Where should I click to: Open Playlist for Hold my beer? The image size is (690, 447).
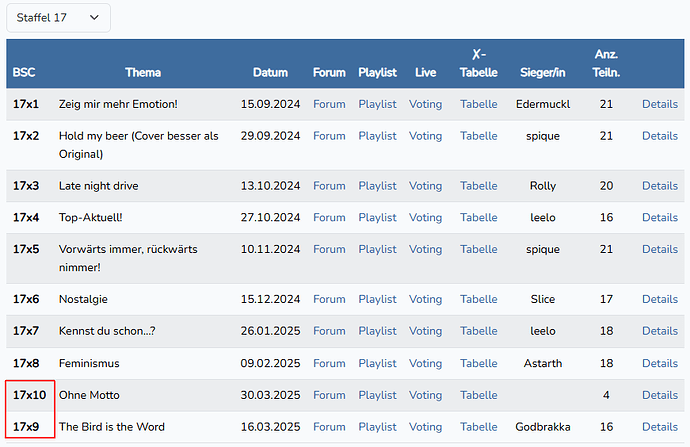click(x=377, y=136)
